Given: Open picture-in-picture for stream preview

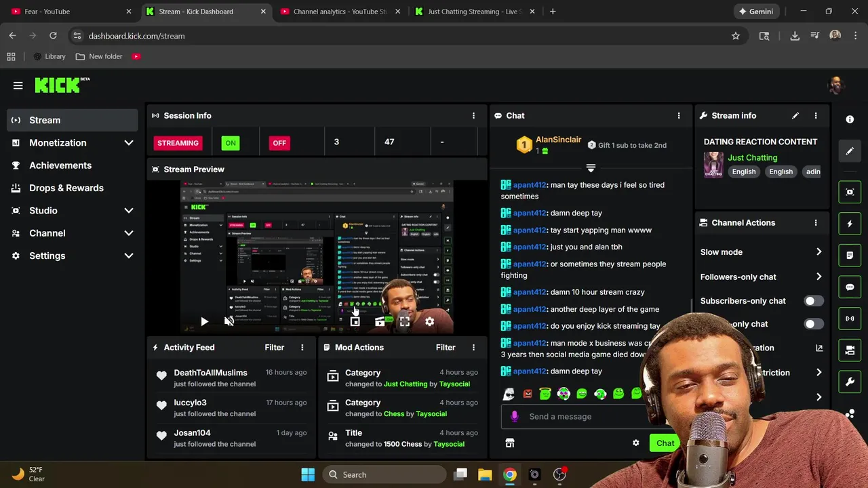Looking at the screenshot, I should click(x=355, y=322).
